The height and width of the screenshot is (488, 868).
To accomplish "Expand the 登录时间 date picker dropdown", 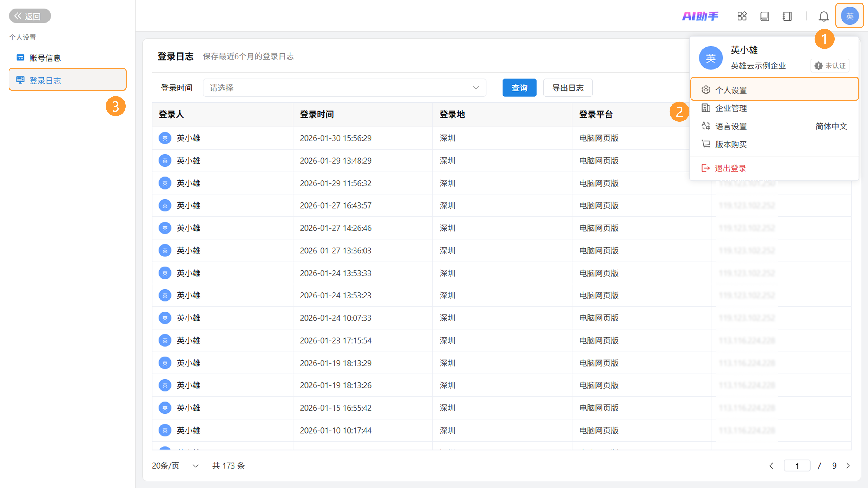I will (344, 88).
